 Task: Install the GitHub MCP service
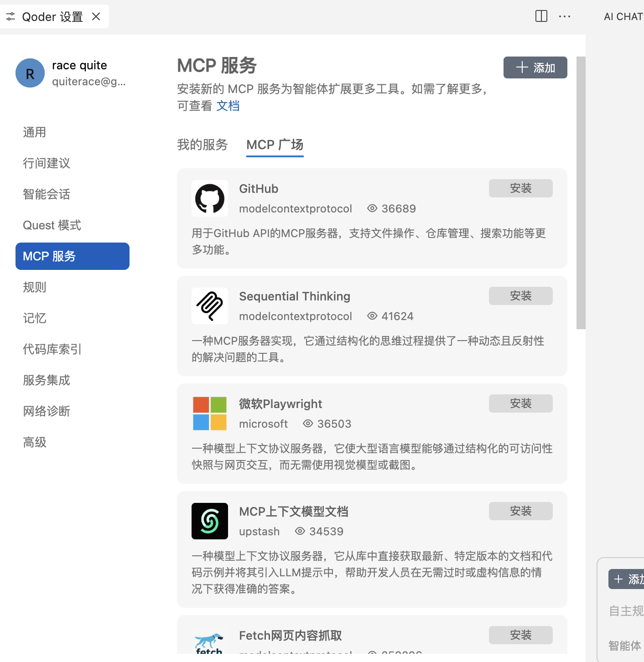point(520,188)
